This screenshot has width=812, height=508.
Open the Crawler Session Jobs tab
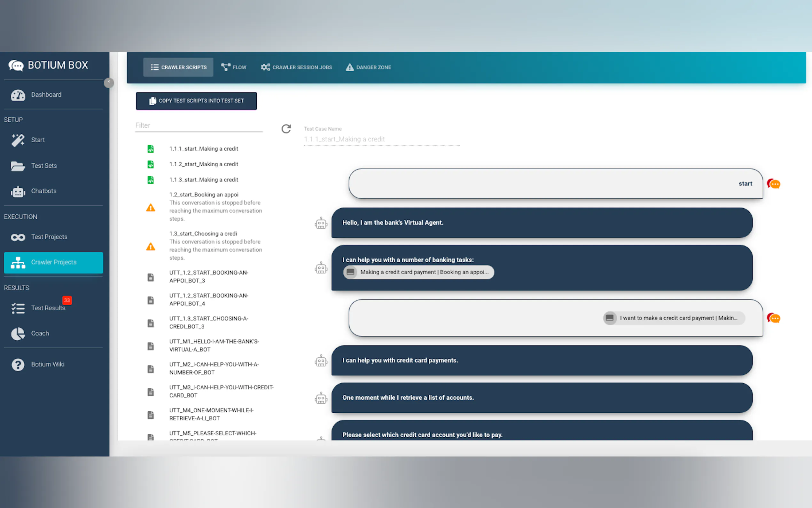[x=296, y=67]
